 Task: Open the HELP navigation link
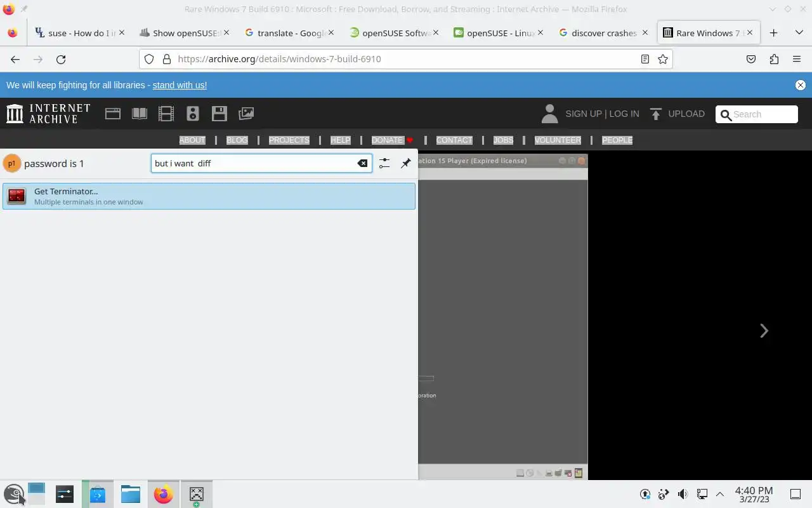tap(341, 140)
